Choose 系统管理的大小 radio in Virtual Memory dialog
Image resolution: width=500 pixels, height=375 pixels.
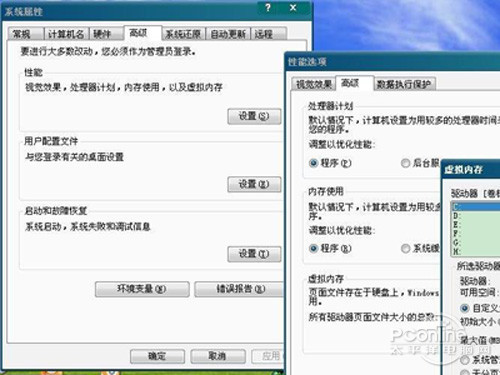click(465, 360)
